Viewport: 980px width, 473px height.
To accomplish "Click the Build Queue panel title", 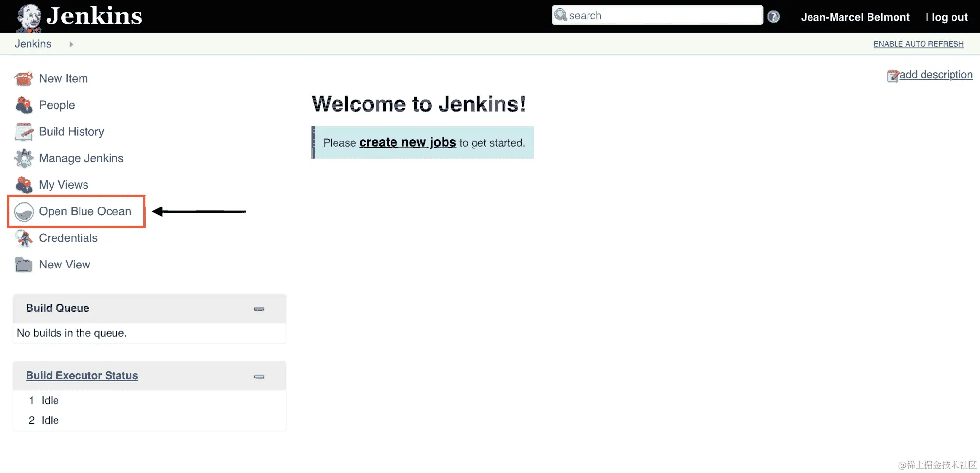I will click(x=57, y=308).
